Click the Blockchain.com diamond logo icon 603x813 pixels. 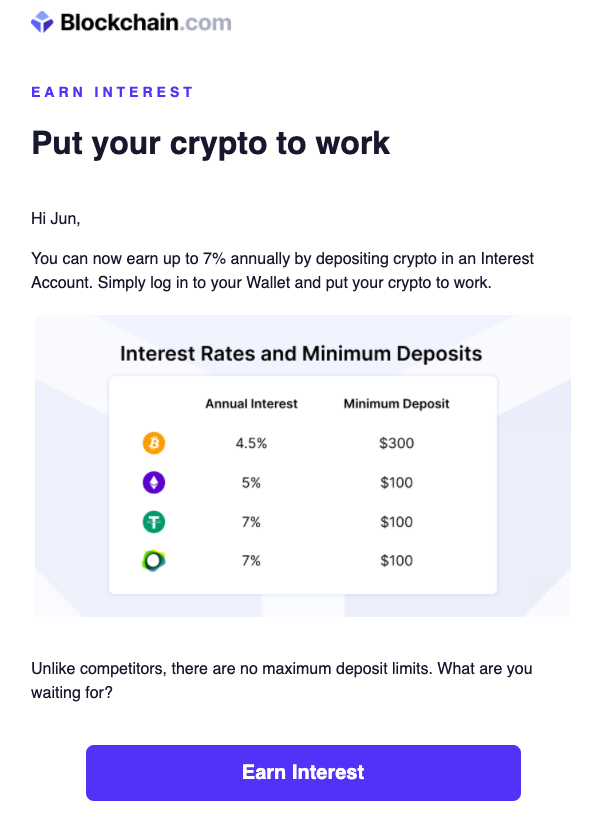tap(42, 22)
